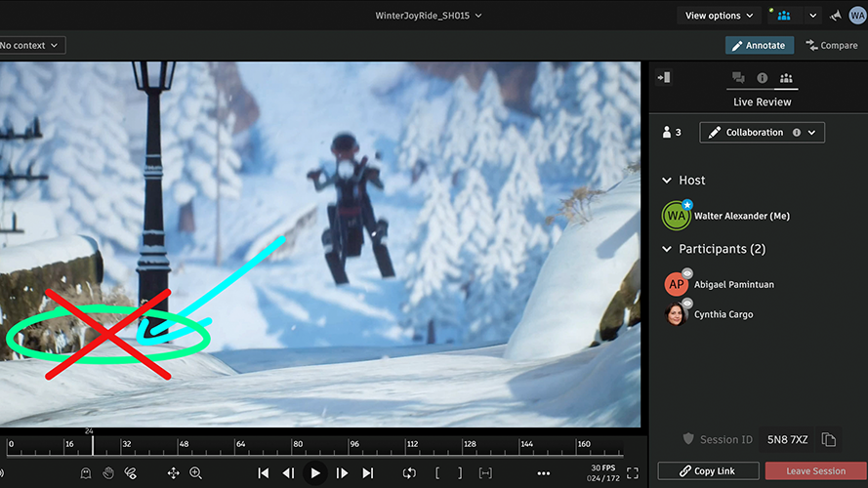868x488 pixels.
Task: Select the move arrows tool
Action: click(x=173, y=473)
